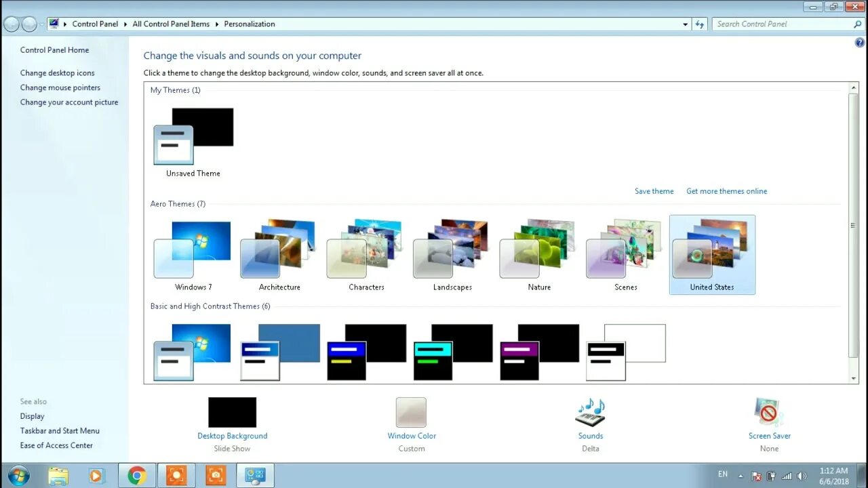Apply the High Contrast White theme
This screenshot has height=488, width=868.
(626, 352)
